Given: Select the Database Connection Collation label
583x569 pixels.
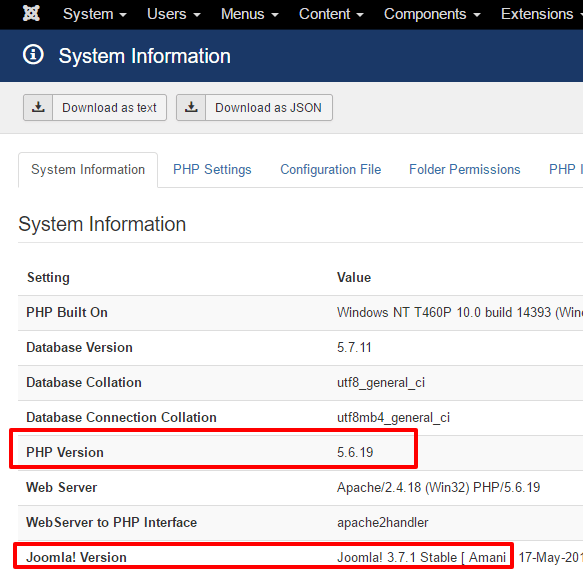Looking at the screenshot, I should pos(121,417).
